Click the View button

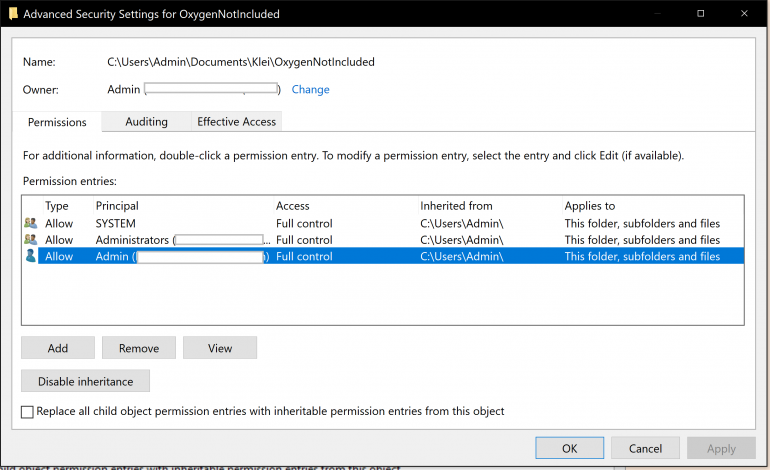point(220,348)
